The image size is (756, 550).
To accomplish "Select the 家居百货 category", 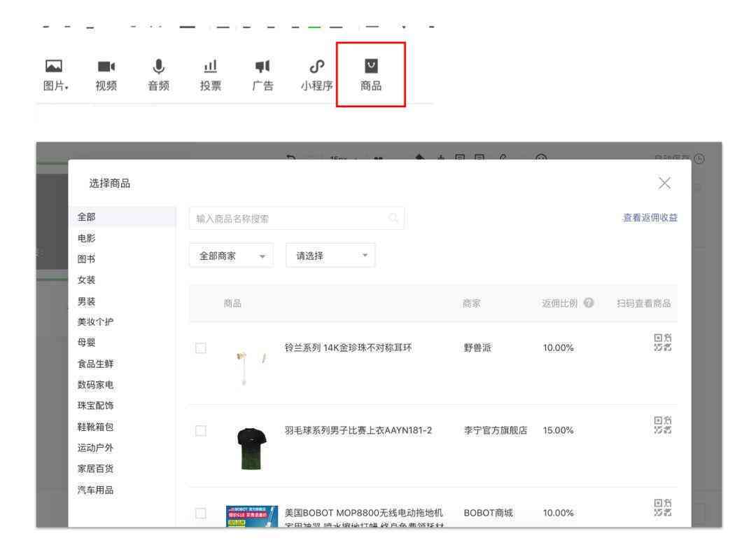I will [x=95, y=469].
